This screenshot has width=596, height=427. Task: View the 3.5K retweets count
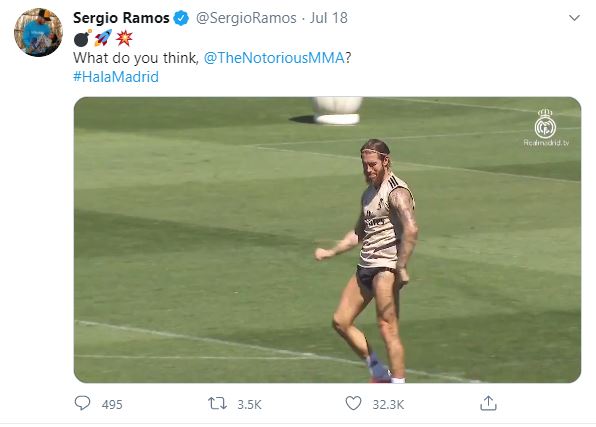click(x=249, y=404)
